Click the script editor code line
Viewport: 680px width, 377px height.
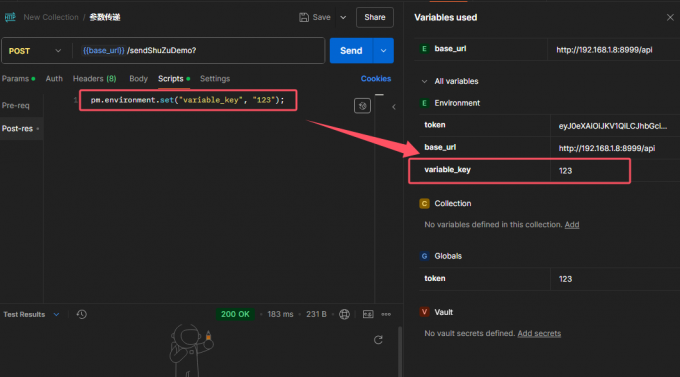click(187, 100)
